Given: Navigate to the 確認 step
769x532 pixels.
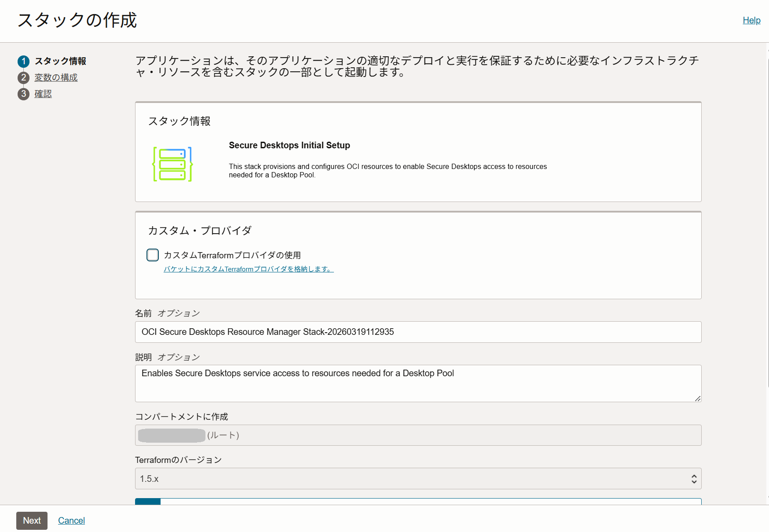Looking at the screenshot, I should (x=44, y=94).
